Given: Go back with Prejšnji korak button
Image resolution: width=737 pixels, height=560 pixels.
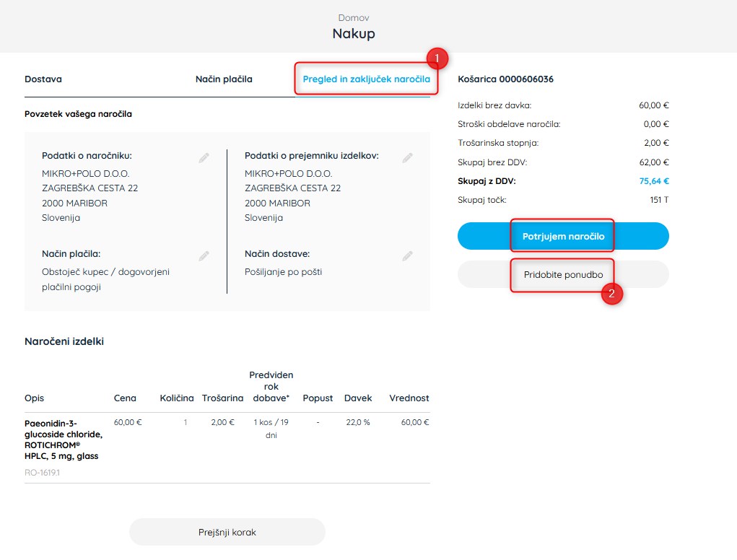Looking at the screenshot, I should 227,532.
